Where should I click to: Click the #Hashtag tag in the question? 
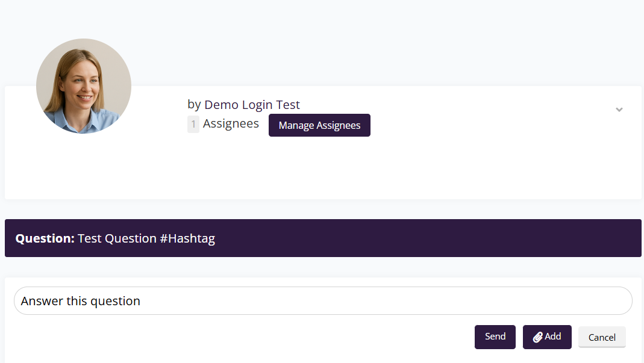pos(187,238)
